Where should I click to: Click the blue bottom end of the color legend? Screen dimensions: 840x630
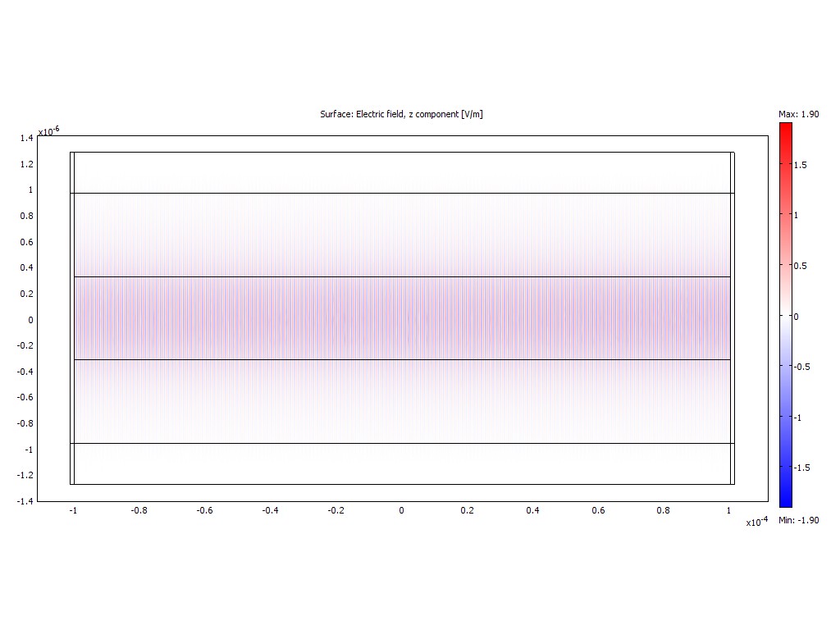[785, 503]
